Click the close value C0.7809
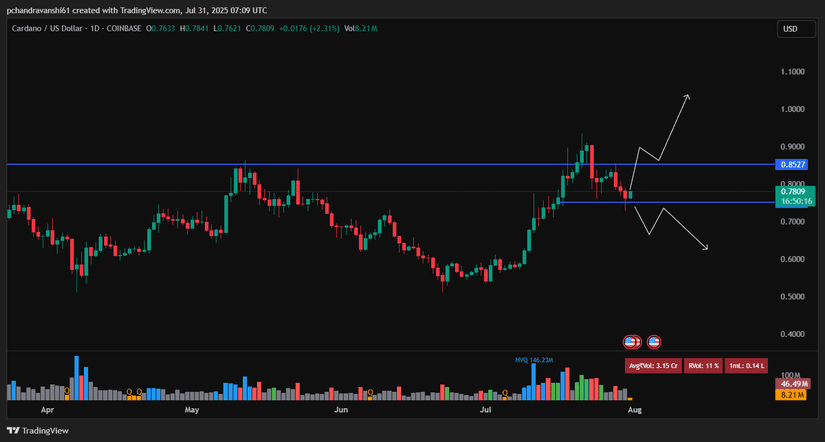The width and height of the screenshot is (825, 442). coord(258,28)
